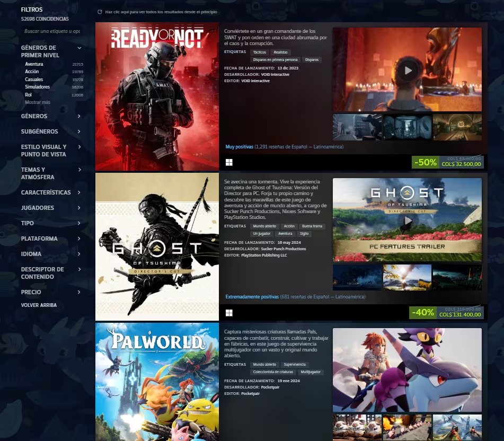This screenshot has width=504, height=441.
Task: Expand the Jugadores filter section
Action: coord(79,208)
